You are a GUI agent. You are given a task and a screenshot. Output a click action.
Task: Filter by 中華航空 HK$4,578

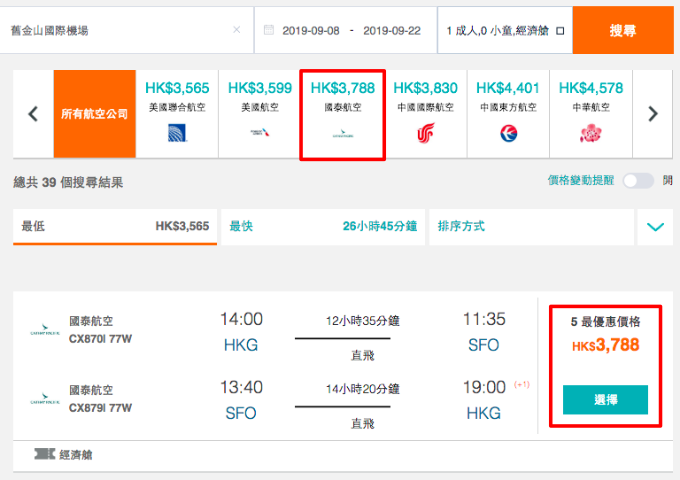pos(591,114)
